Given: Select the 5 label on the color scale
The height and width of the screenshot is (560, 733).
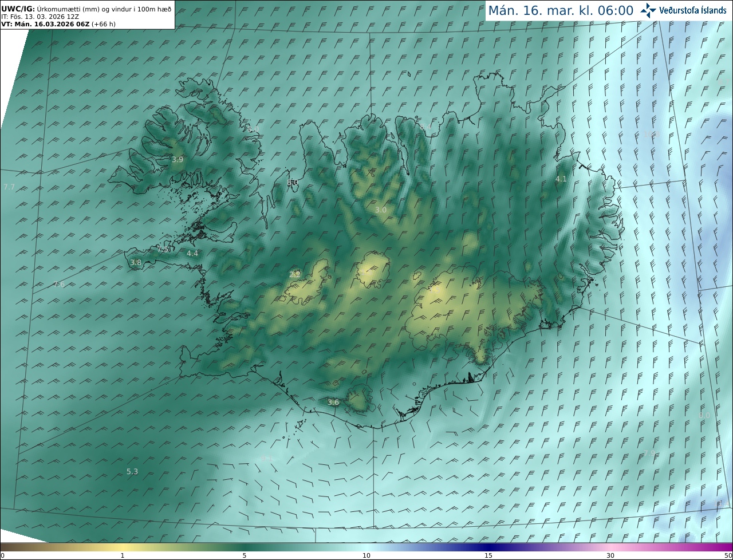Looking at the screenshot, I should click(x=245, y=555).
